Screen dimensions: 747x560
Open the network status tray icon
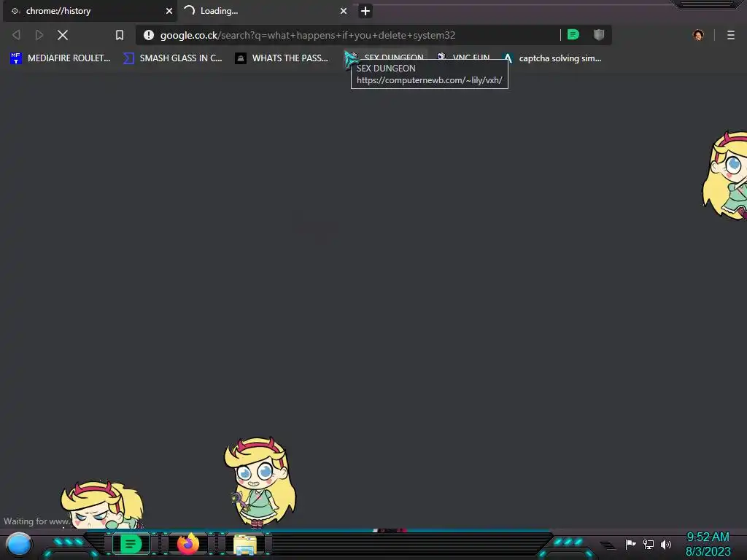[649, 544]
